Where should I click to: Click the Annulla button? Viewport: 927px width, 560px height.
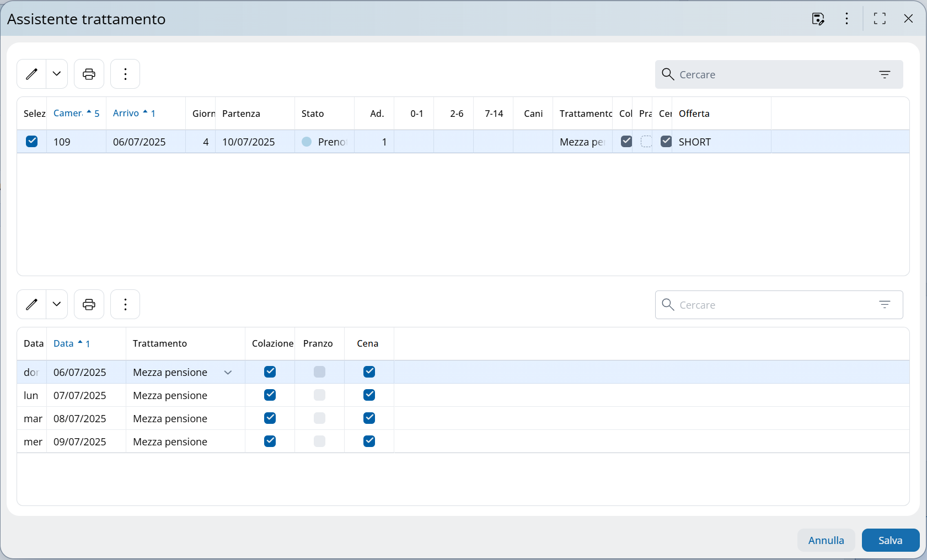coord(826,540)
